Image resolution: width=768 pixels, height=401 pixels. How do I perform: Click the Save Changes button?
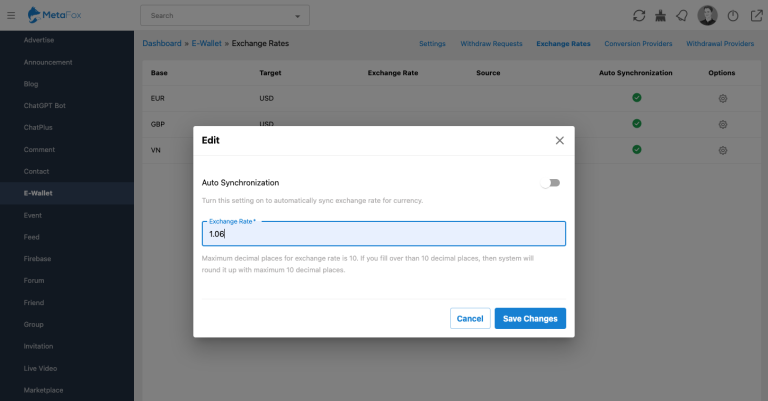(x=530, y=318)
